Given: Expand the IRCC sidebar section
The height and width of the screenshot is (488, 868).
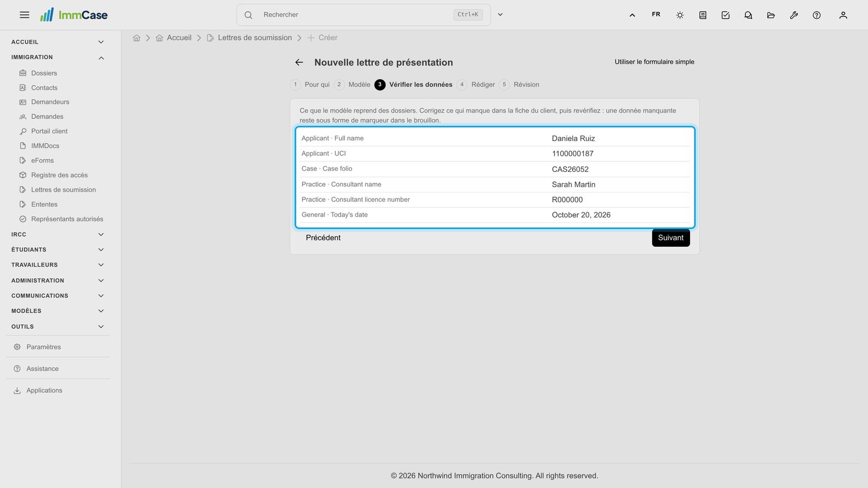Looking at the screenshot, I should (58, 234).
